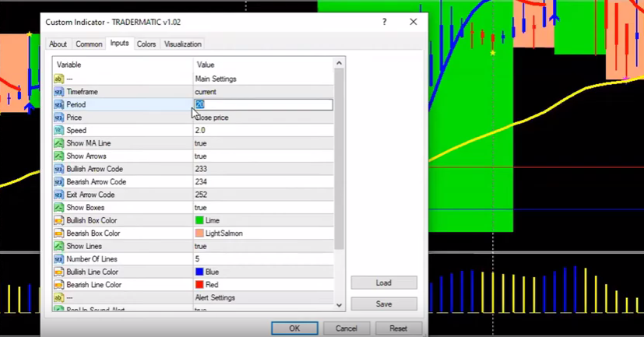Screen dimensions: 644x337
Task: Click the icon beside Bearish Box Color
Action: [x=58, y=233]
